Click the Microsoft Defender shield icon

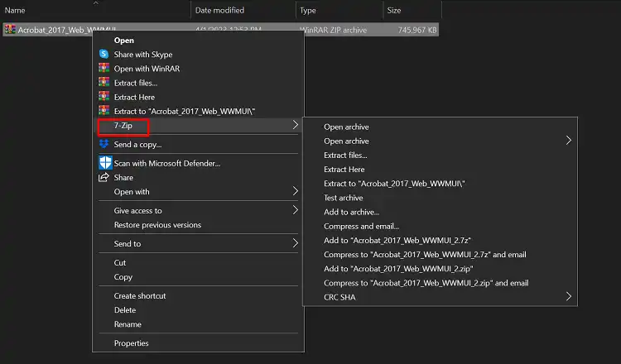[x=105, y=163]
